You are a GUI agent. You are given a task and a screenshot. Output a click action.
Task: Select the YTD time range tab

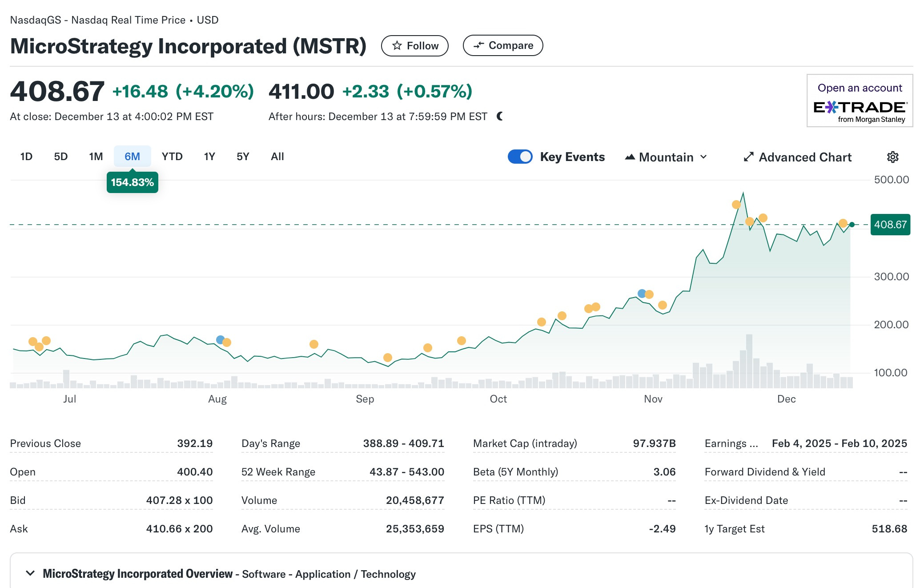tap(172, 157)
